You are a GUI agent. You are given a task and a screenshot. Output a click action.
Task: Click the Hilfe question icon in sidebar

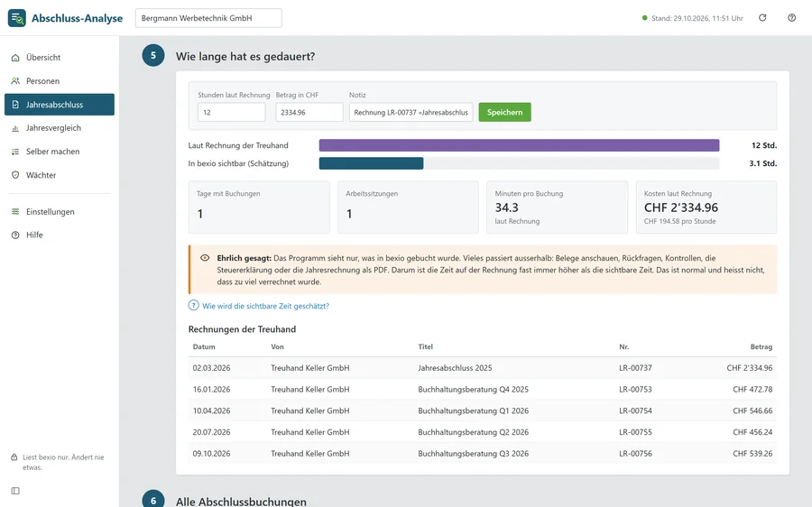(15, 235)
